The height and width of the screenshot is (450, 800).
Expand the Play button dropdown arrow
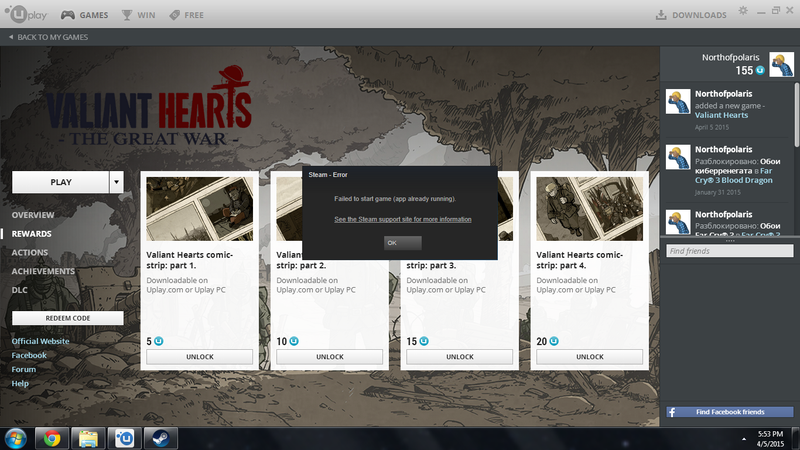click(x=116, y=182)
